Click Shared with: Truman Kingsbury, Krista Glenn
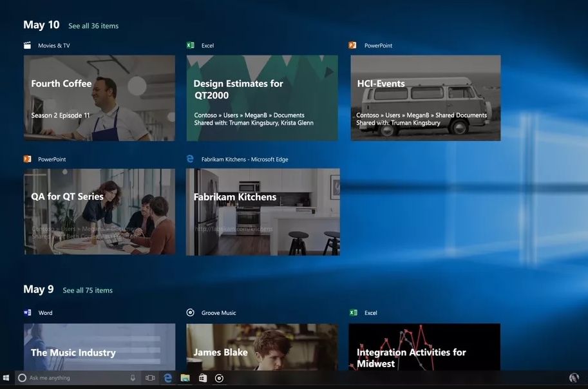Screen dimensions: 588x389 click(x=254, y=122)
